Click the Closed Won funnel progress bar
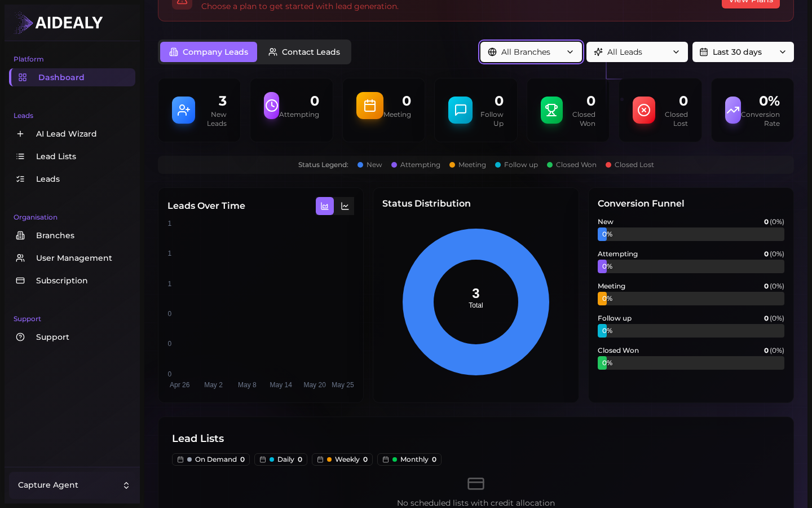This screenshot has width=812, height=508. pos(691,363)
